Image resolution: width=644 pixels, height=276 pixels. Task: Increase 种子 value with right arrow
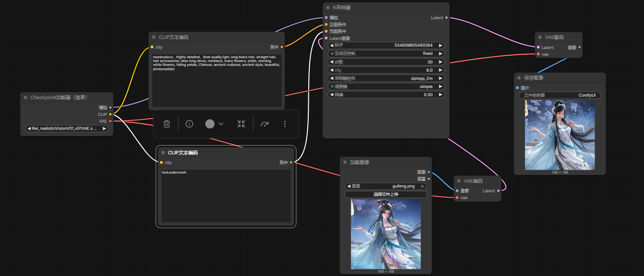[441, 45]
